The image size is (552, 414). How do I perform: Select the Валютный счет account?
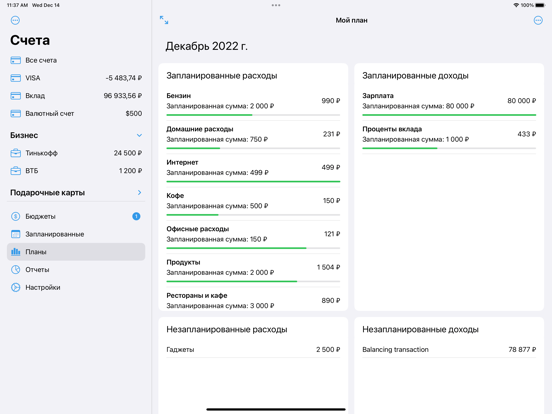(x=76, y=113)
